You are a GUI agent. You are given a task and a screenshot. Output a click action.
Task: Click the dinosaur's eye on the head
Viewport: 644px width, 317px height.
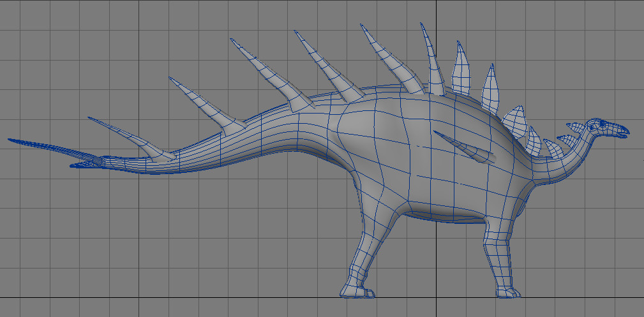pyautogui.click(x=602, y=122)
